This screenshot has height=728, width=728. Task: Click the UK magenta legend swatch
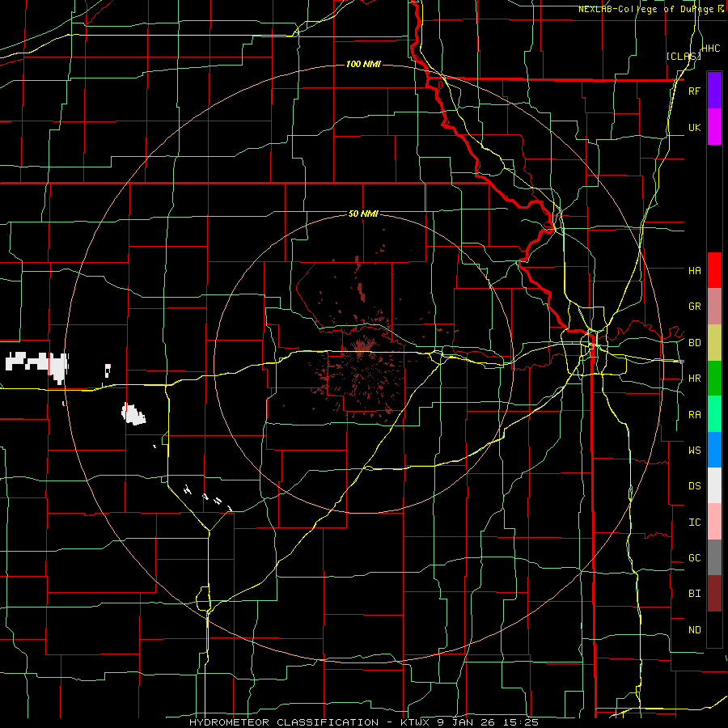[714, 127]
